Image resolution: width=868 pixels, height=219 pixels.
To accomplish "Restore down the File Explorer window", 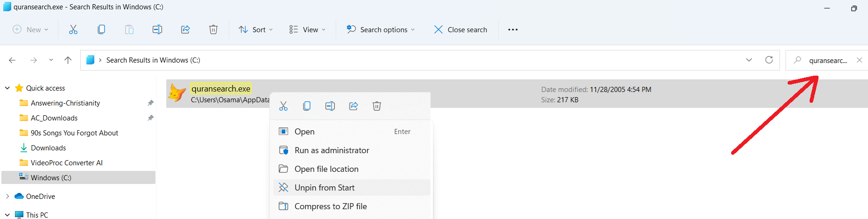I will 854,8.
